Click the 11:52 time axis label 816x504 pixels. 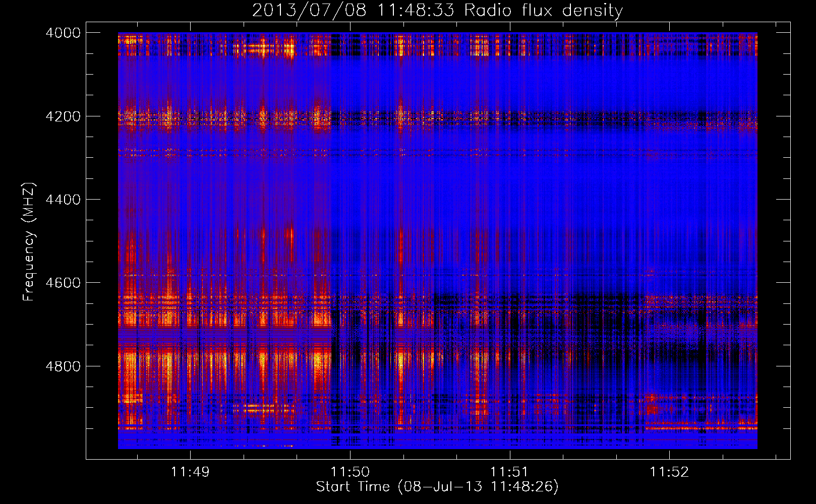669,472
